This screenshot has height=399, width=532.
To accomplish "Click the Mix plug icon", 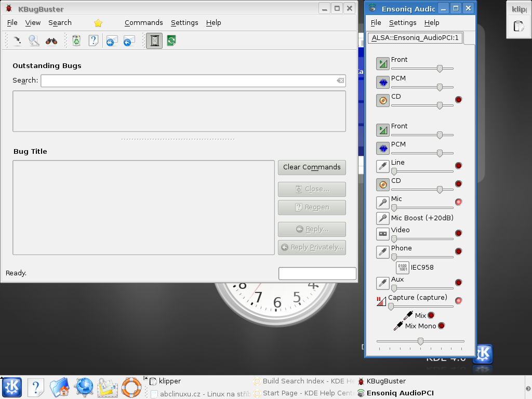I will coord(408,315).
